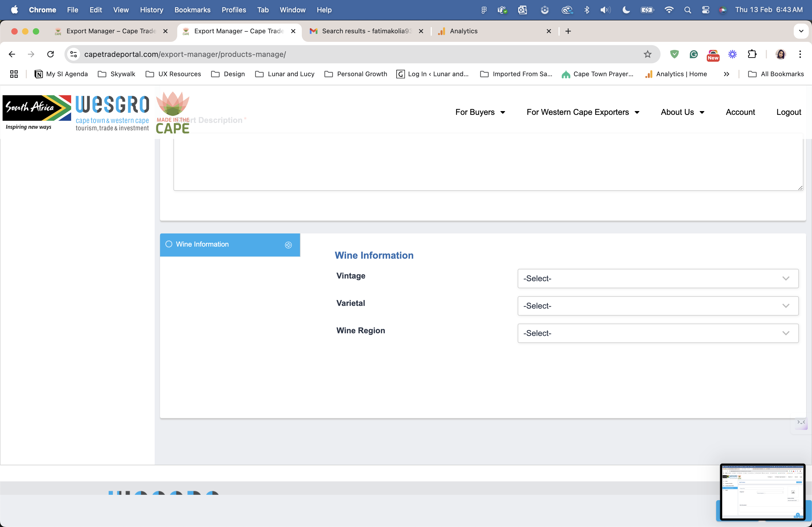
Task: Click the Wi-Fi status icon
Action: tap(669, 10)
